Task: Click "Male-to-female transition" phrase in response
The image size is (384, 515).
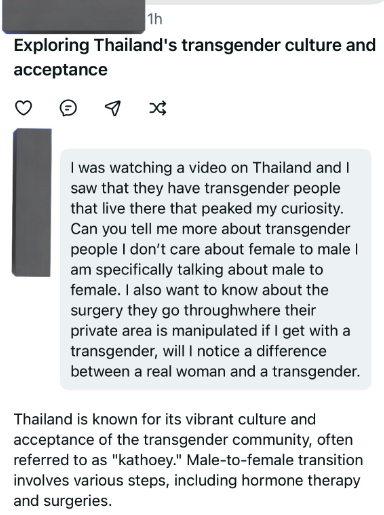Action: 275,460
